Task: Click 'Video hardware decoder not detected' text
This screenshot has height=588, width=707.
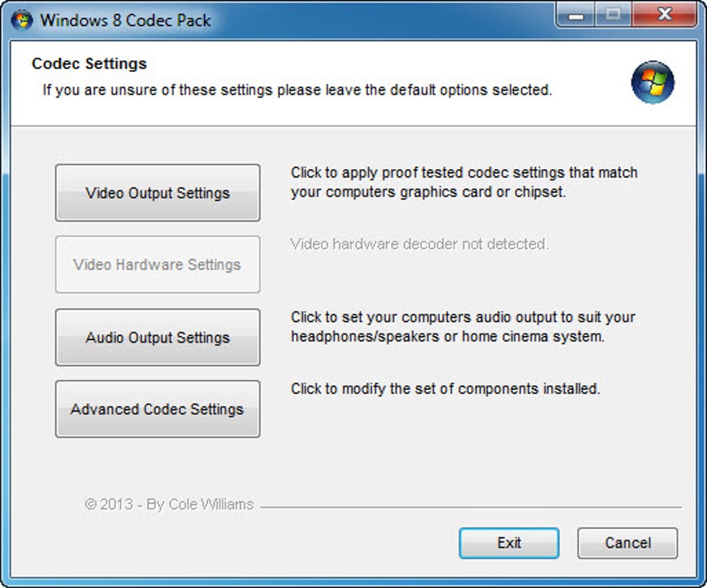Action: pos(419,244)
